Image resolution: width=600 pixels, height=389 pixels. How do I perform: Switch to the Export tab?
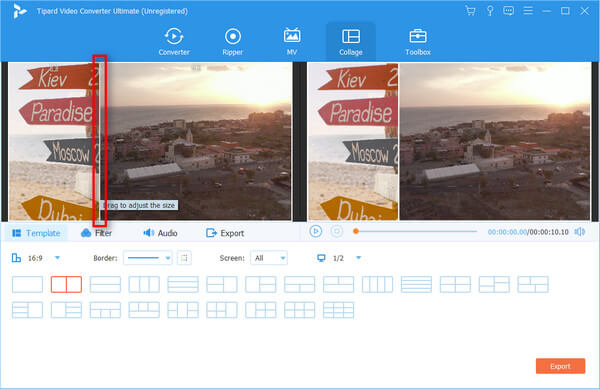tap(225, 233)
